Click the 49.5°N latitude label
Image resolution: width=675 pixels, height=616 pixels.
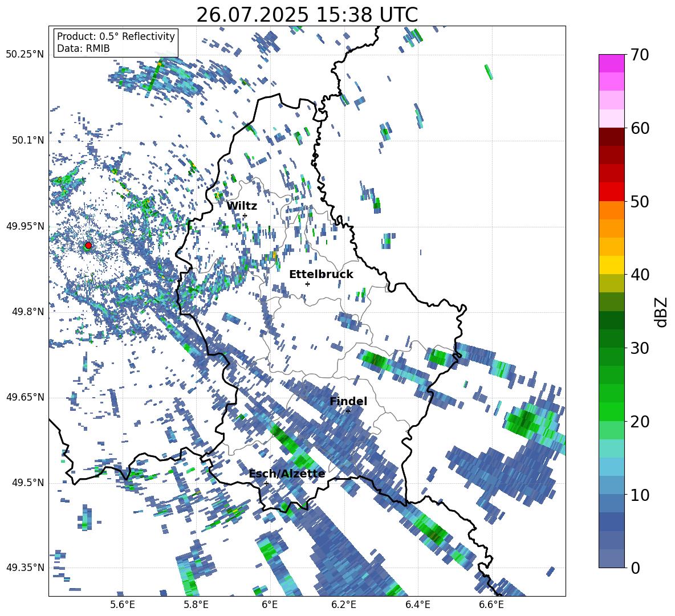[28, 483]
